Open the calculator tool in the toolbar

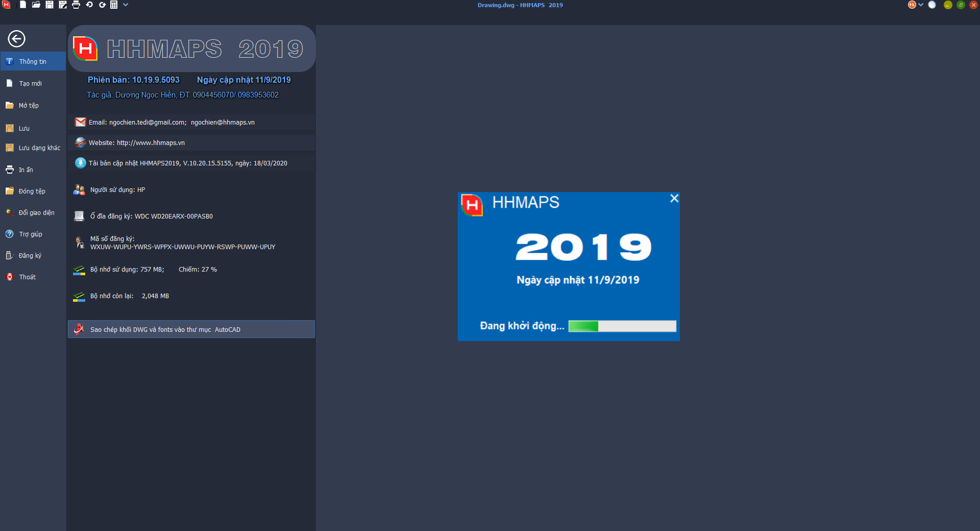tap(114, 5)
